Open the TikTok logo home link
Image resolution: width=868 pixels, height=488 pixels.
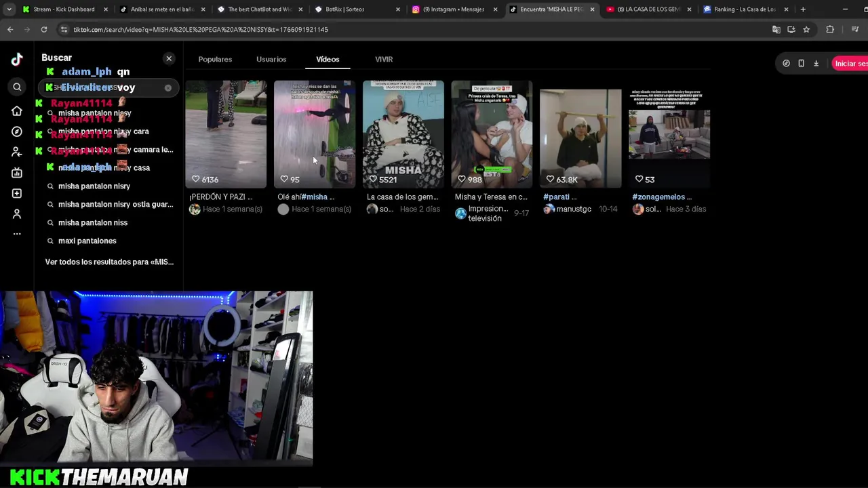tap(17, 60)
